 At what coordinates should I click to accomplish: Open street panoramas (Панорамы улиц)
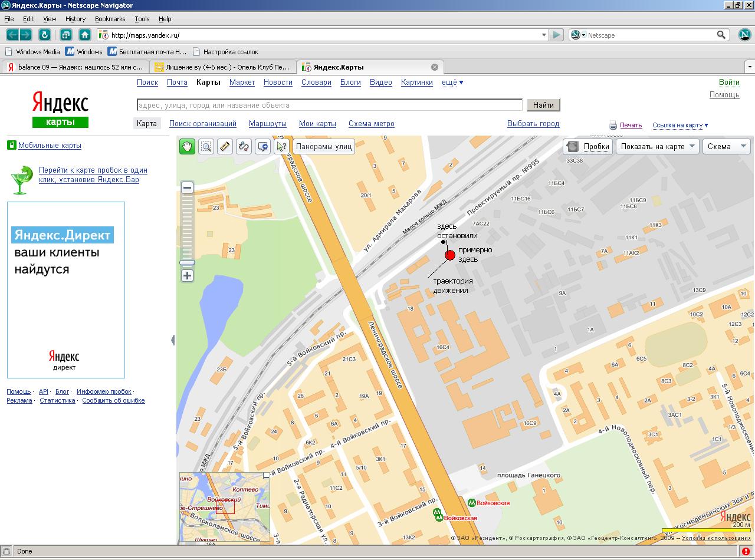click(324, 146)
